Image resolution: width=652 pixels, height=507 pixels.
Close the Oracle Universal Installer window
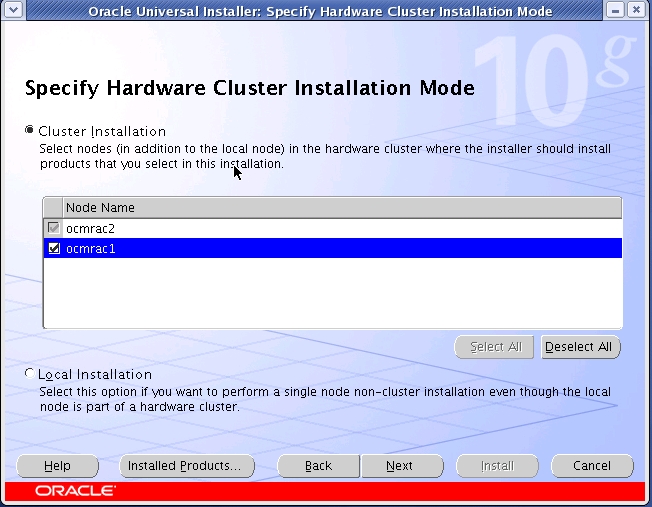[636, 10]
